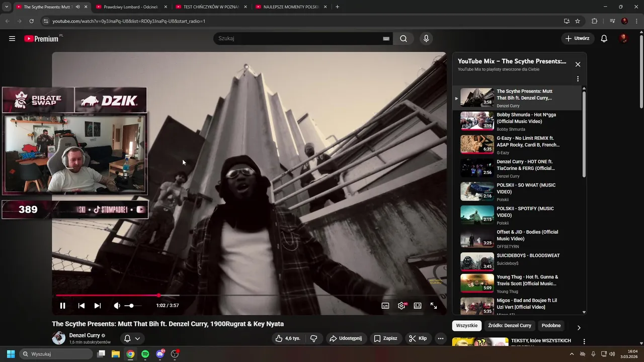Open Chrome extensions puzzle icon
The width and height of the screenshot is (644, 362).
[x=595, y=21]
